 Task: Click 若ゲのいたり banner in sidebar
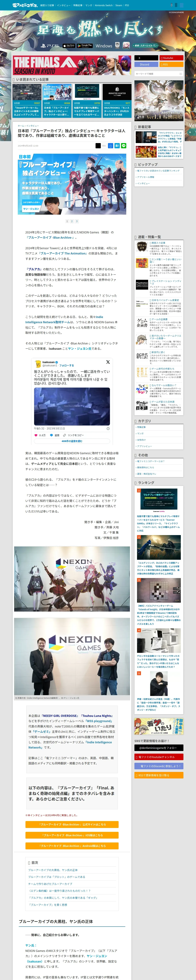(x=159, y=726)
